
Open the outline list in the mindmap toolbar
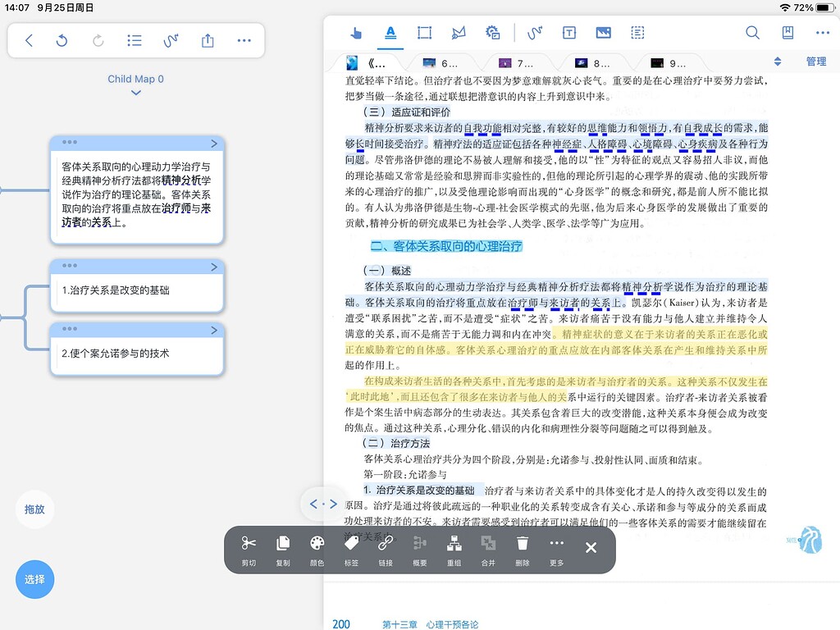coord(134,39)
